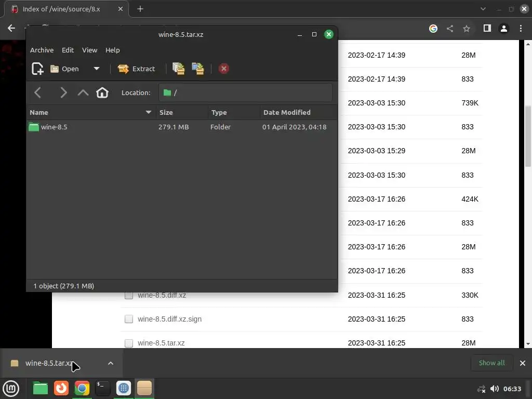Add files to the archive icon
Screen dimensions: 532x399
(x=179, y=69)
